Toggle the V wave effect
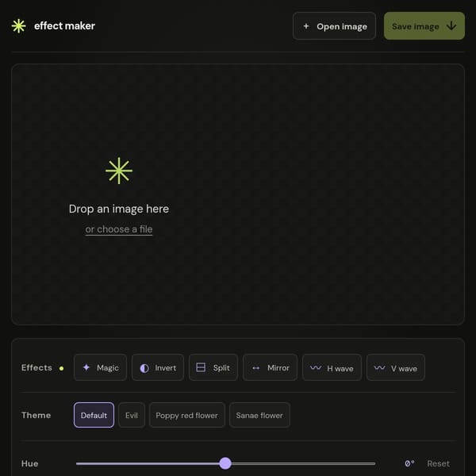 (x=396, y=367)
